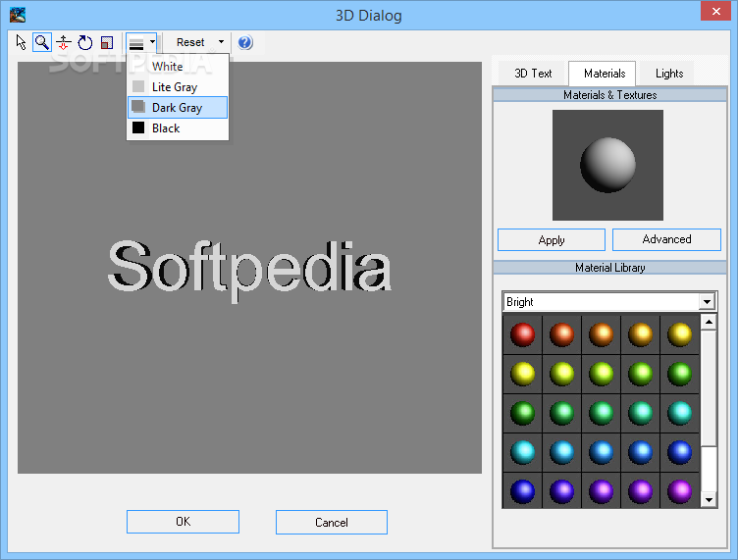738x560 pixels.
Task: Pick the magenta sphere ending bottom row
Action: pyautogui.click(x=680, y=491)
